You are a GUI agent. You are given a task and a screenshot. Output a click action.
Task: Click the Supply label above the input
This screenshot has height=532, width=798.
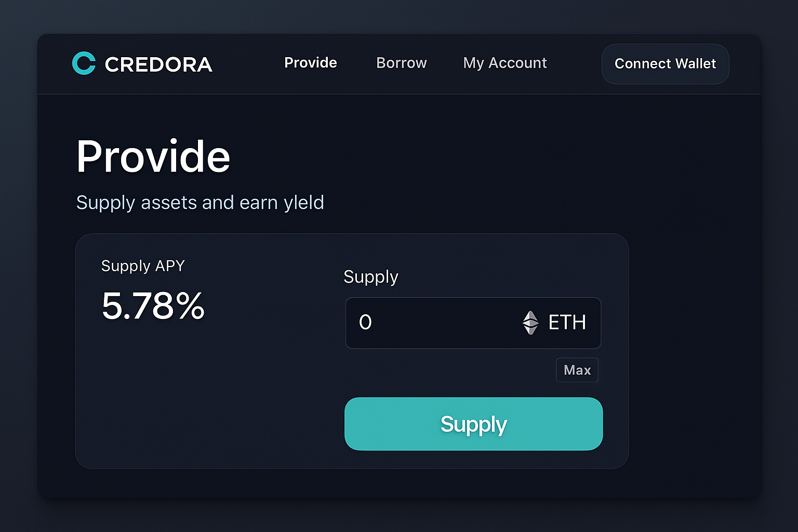(370, 277)
